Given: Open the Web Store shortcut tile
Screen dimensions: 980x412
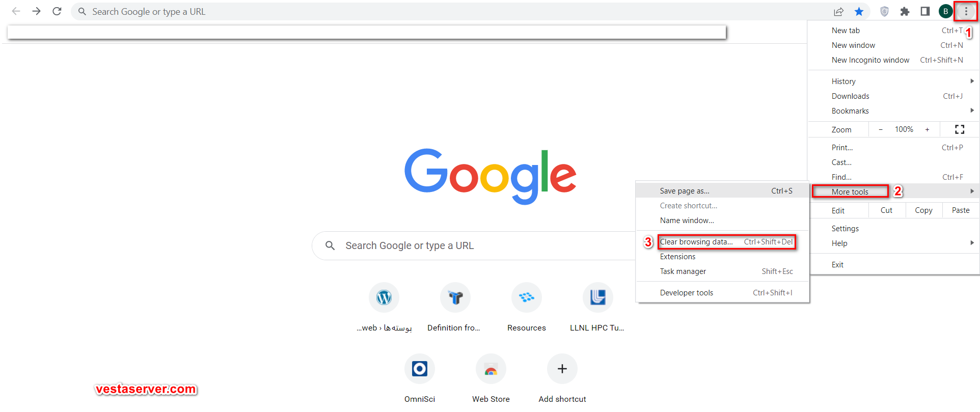Looking at the screenshot, I should (491, 369).
